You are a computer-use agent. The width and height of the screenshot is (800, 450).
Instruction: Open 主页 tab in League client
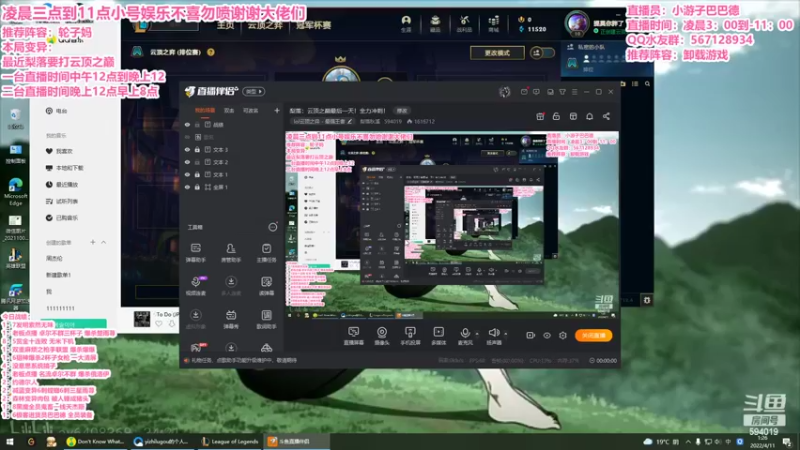226,25
